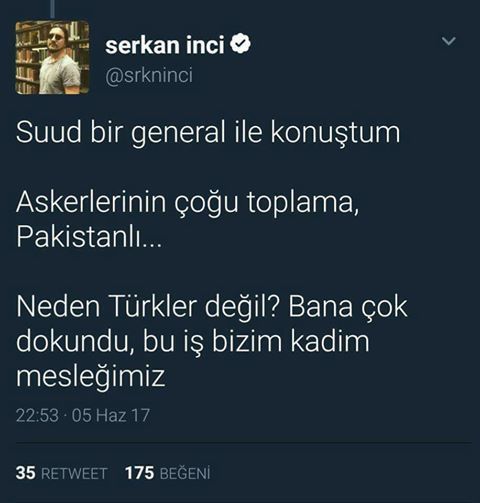The width and height of the screenshot is (480, 503).
Task: Click the verified badge next to serkan inci
Action: coord(240,44)
